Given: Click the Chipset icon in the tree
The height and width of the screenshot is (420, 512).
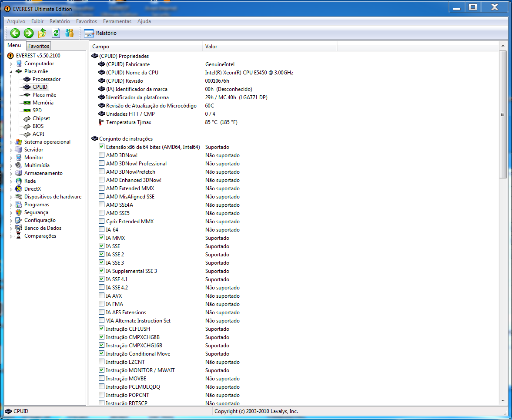Looking at the screenshot, I should click(27, 118).
